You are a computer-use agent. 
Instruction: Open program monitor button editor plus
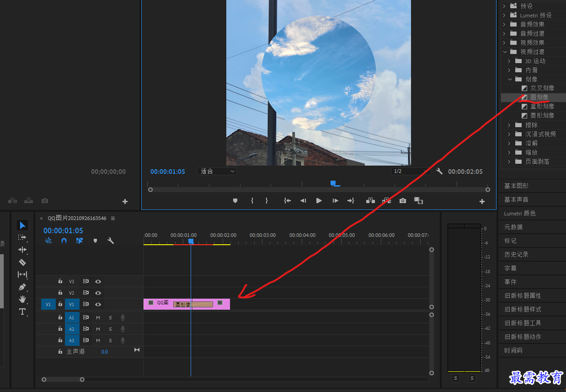coord(482,201)
